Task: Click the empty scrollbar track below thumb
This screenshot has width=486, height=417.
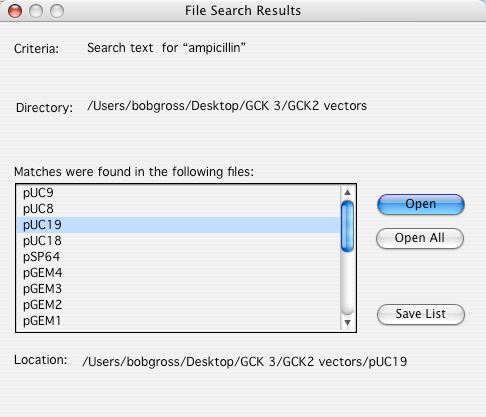Action: click(347, 283)
